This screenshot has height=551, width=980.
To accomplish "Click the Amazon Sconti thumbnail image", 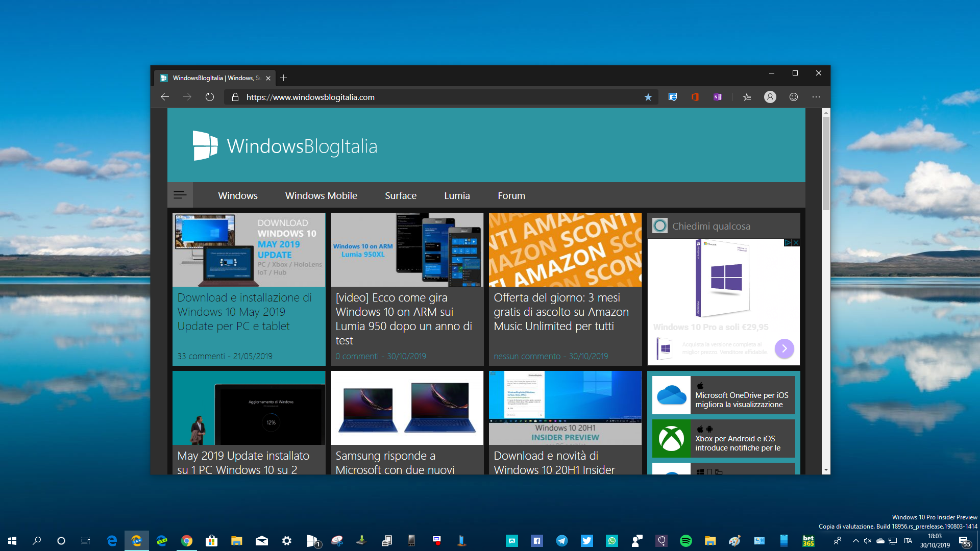I will (565, 249).
